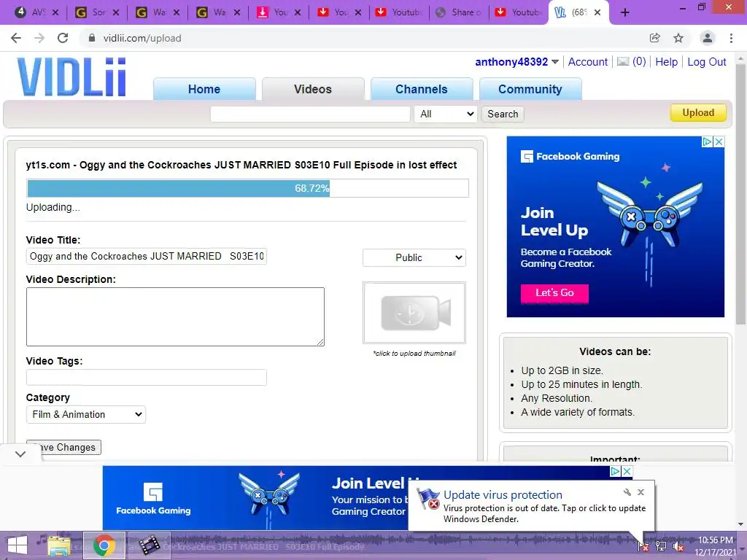Click the Video Title input field
Screen dimensions: 747x560
[146, 256]
